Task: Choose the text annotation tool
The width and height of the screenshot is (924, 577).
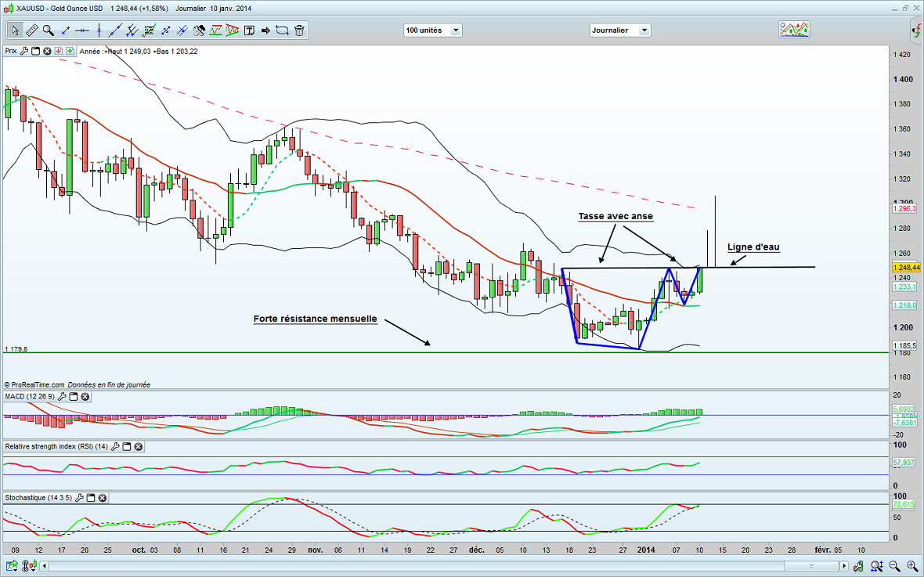Action: (x=249, y=31)
